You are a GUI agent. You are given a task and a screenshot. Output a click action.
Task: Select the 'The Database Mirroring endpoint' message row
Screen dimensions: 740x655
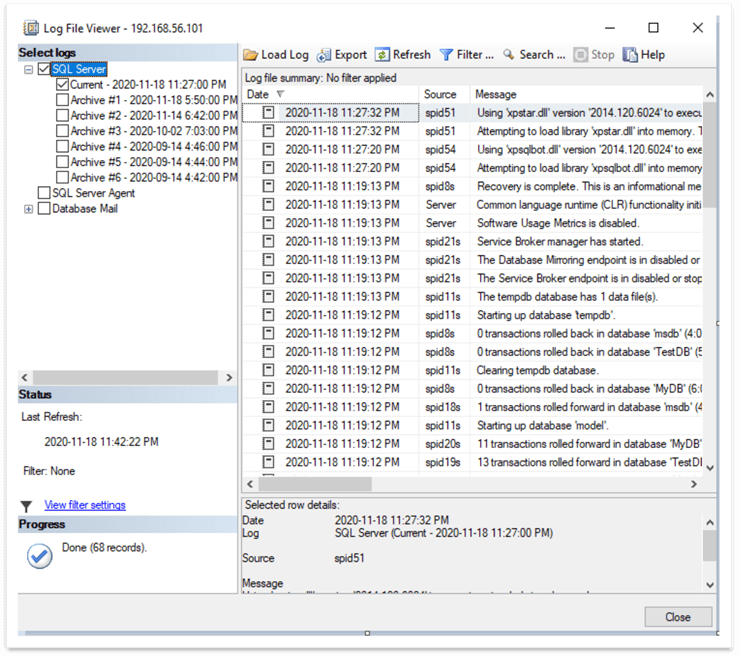pos(472,260)
